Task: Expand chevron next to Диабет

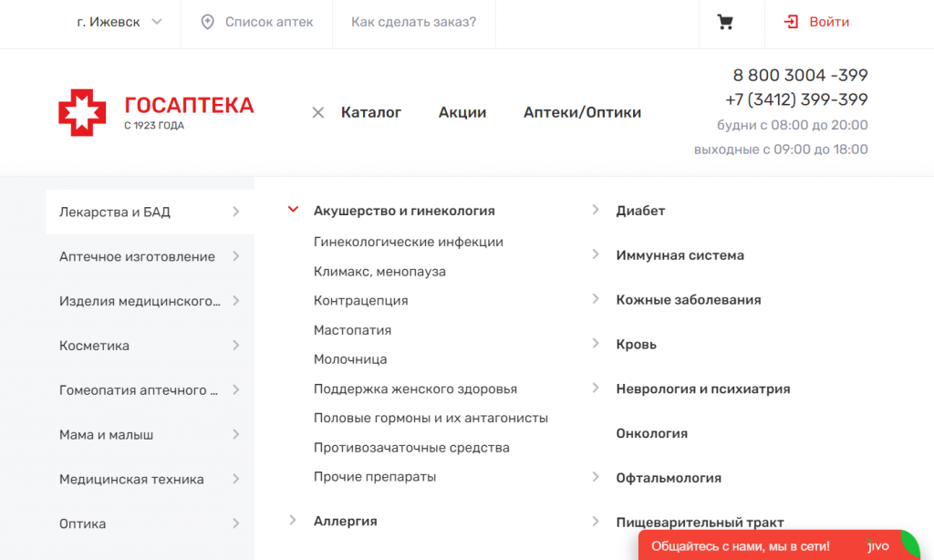Action: click(x=595, y=210)
